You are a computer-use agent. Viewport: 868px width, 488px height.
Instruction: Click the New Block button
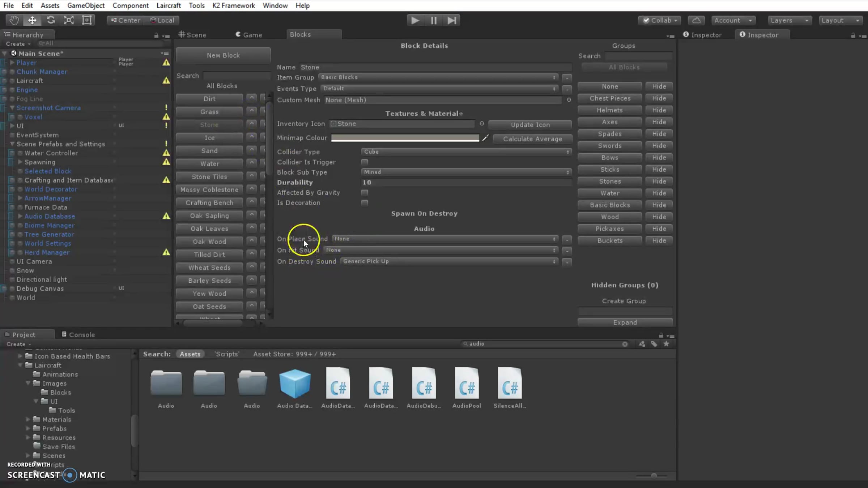(223, 55)
